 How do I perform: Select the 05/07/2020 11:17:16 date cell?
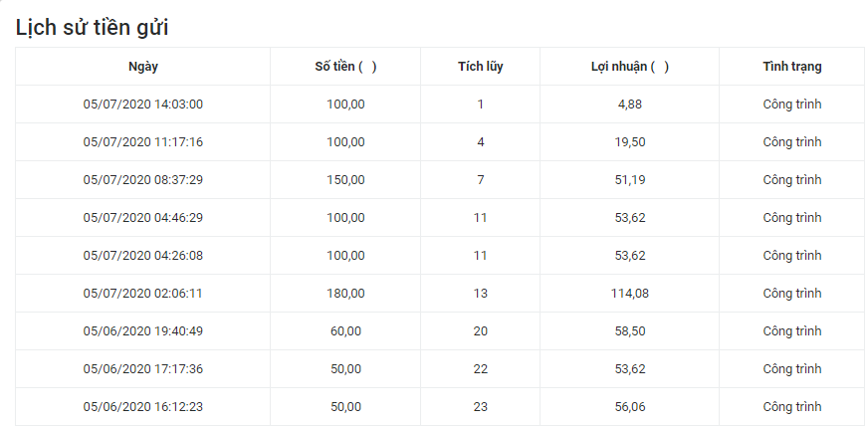click(143, 142)
